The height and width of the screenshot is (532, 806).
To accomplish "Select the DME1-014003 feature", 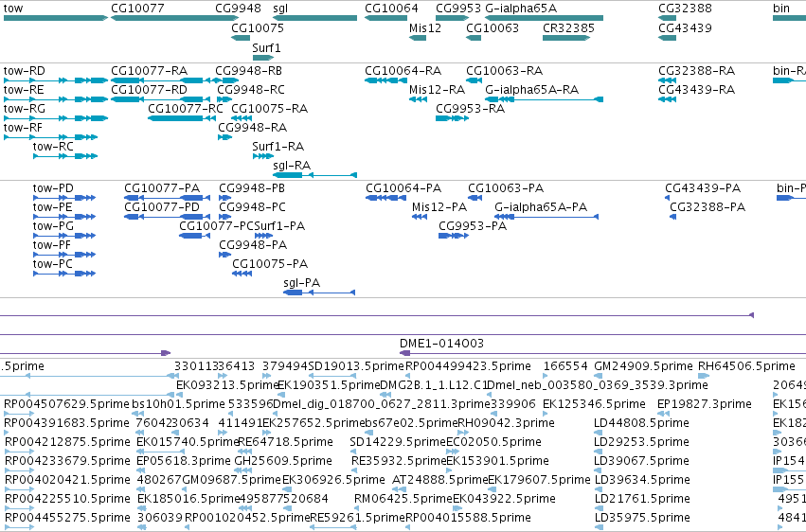I will (602, 353).
